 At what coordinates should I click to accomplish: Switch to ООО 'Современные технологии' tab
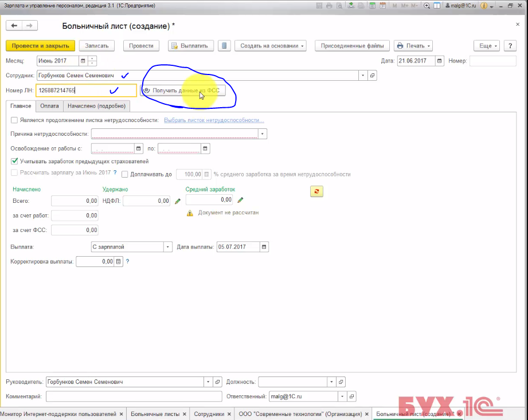pyautogui.click(x=300, y=414)
